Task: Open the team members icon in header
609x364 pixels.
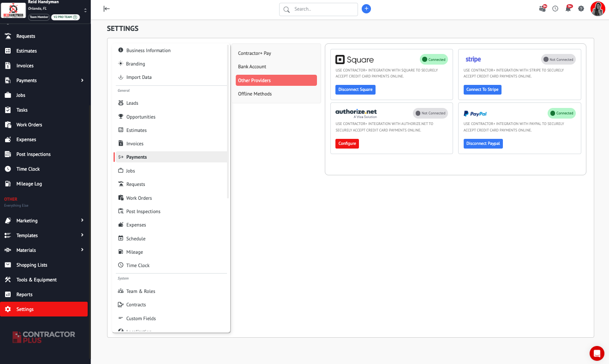Action: coord(542,9)
